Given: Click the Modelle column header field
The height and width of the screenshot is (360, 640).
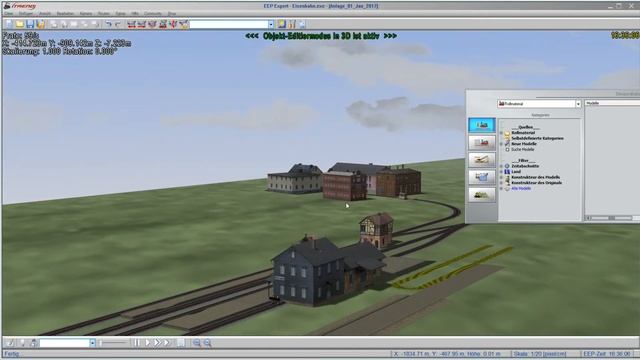Looking at the screenshot, I should pos(612,103).
